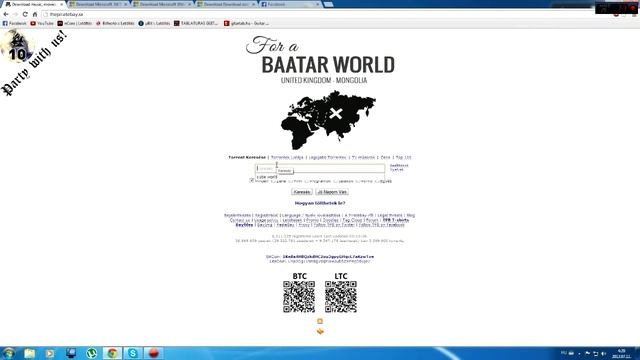Go to the TV műsorok section
The height and width of the screenshot is (360, 640).
click(x=363, y=158)
